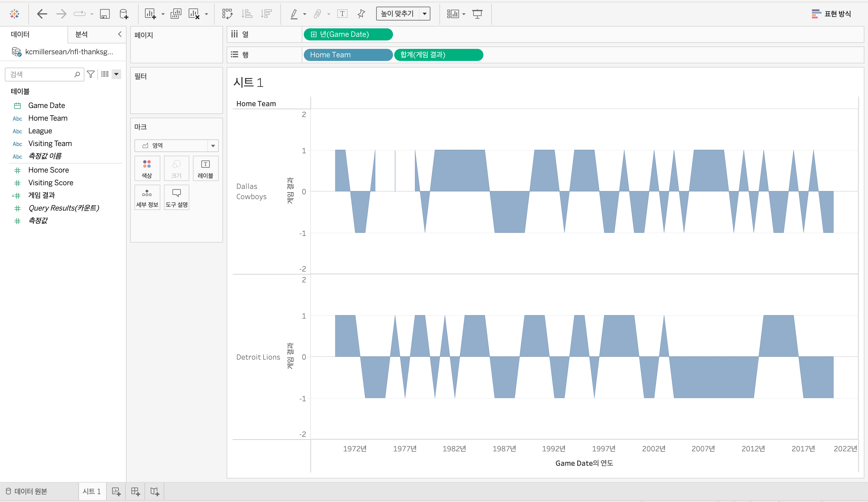The height and width of the screenshot is (502, 868).
Task: Select the Visiting Score field
Action: tap(51, 183)
